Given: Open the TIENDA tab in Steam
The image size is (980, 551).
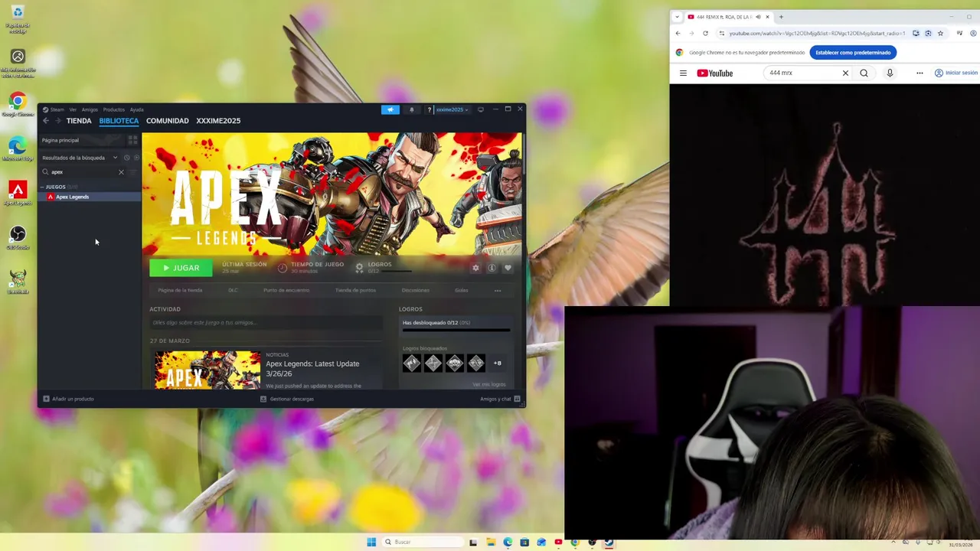Looking at the screenshot, I should pyautogui.click(x=79, y=121).
